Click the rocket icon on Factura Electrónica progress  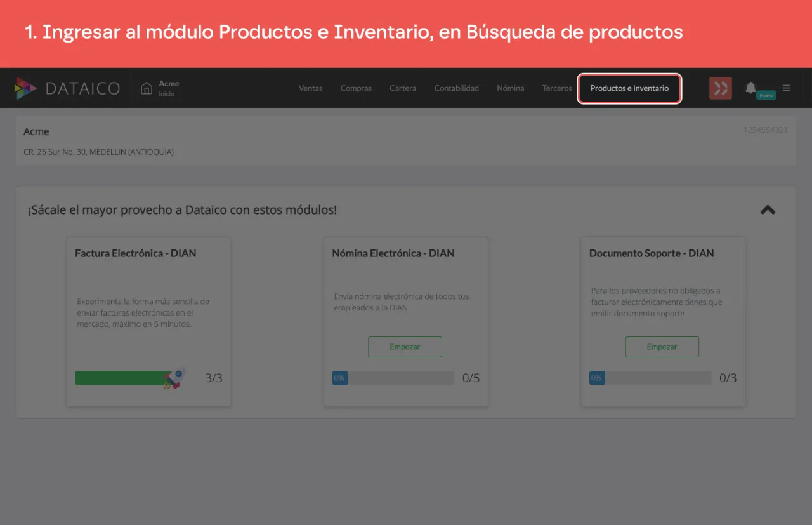(174, 378)
